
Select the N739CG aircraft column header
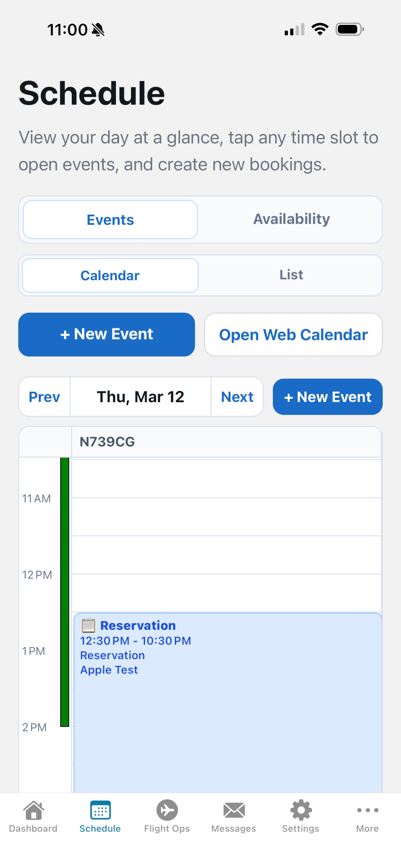click(x=107, y=441)
